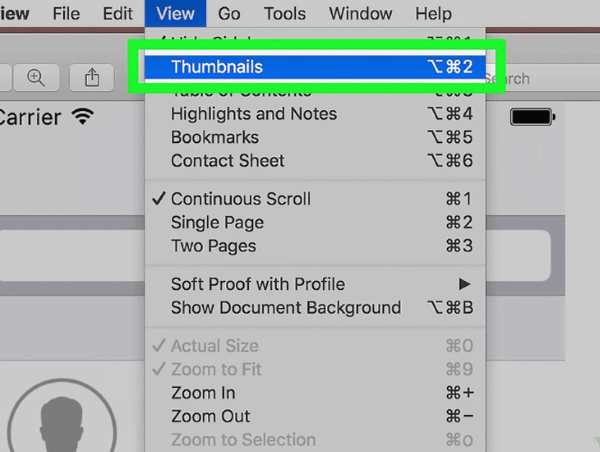Image resolution: width=600 pixels, height=452 pixels.
Task: Open the Go menu
Action: (229, 14)
